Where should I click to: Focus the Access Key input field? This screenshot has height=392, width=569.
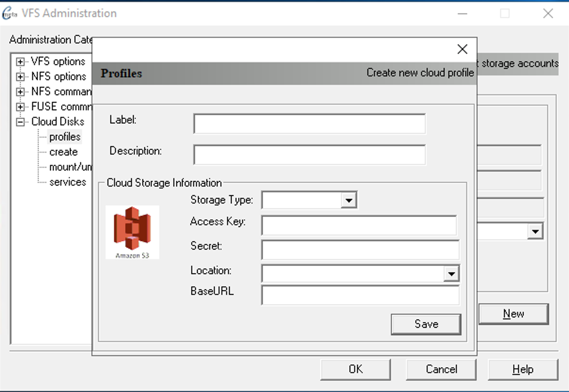[x=359, y=225]
